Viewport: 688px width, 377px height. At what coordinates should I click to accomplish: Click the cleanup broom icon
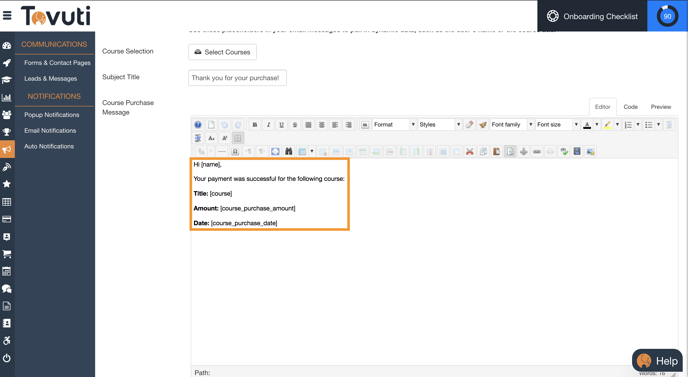pos(483,125)
